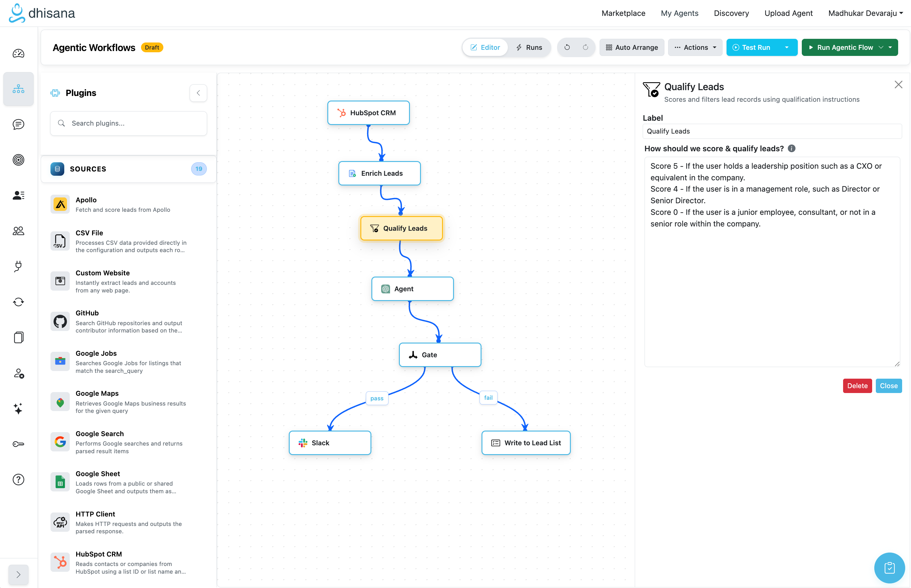911x588 pixels.
Task: Click the sparkle AI sidebar icon
Action: click(18, 409)
